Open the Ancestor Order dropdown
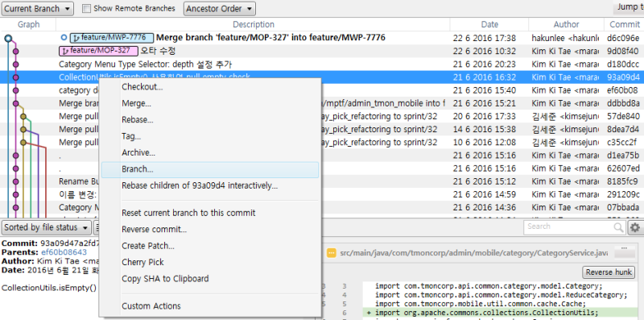This screenshot has height=320, width=644. point(219,8)
